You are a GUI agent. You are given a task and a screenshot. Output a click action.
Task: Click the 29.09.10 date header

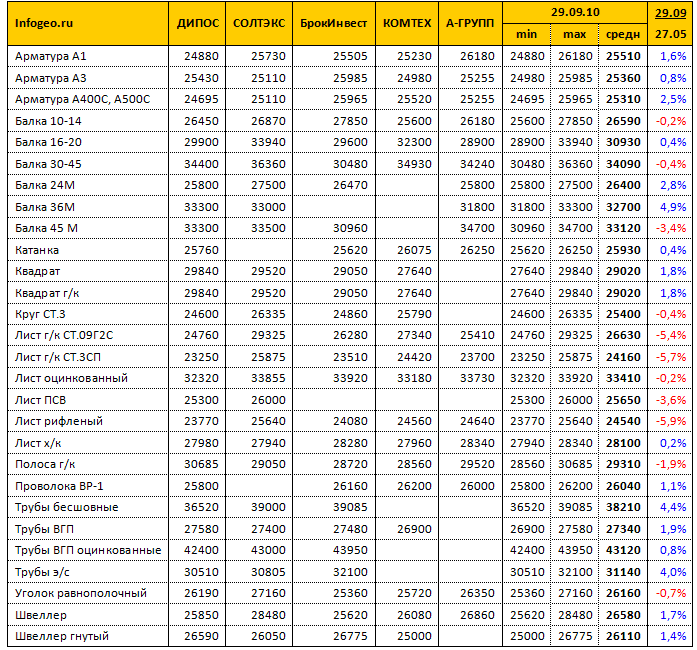point(575,12)
